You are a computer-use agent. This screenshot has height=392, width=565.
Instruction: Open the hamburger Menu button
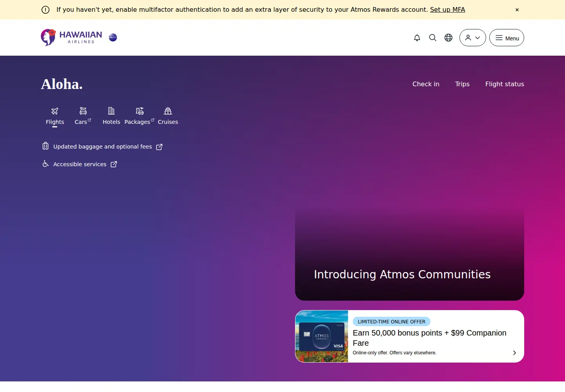pyautogui.click(x=507, y=38)
